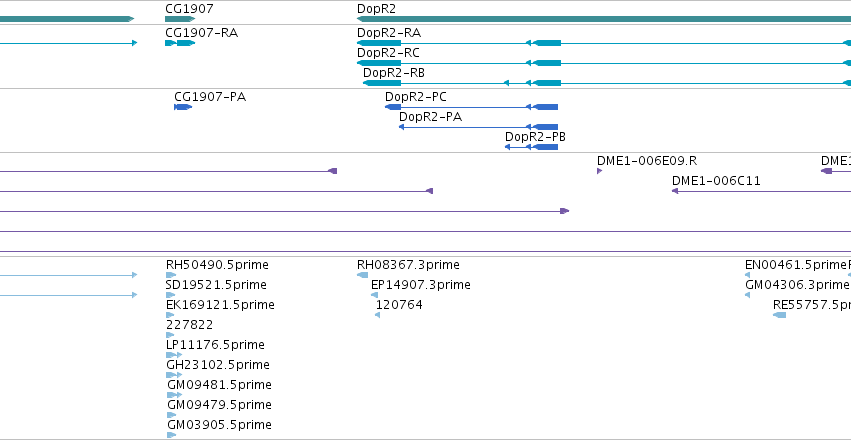Click the EP14907.3prime EST label
Viewport: 851px width, 440px height.
421,285
